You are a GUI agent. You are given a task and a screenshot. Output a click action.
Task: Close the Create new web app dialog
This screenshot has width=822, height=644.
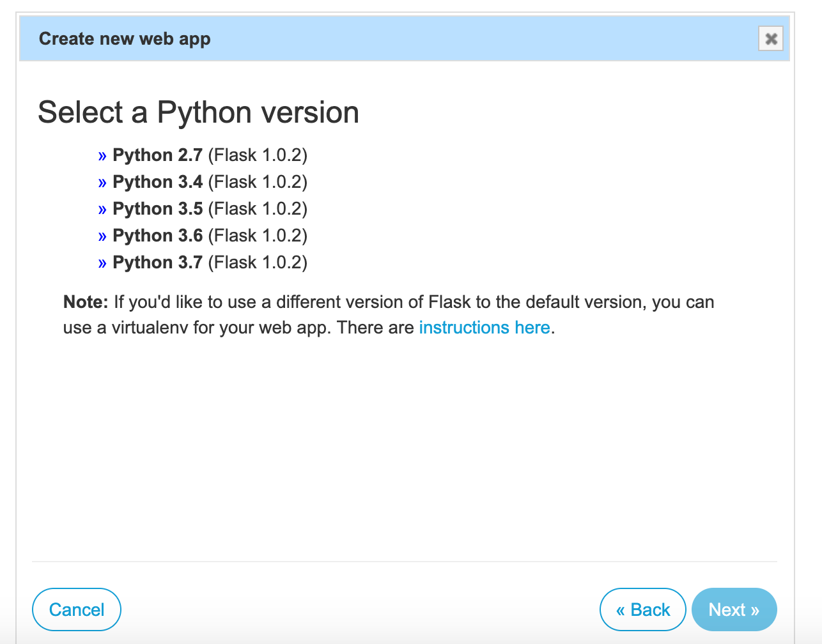click(770, 38)
